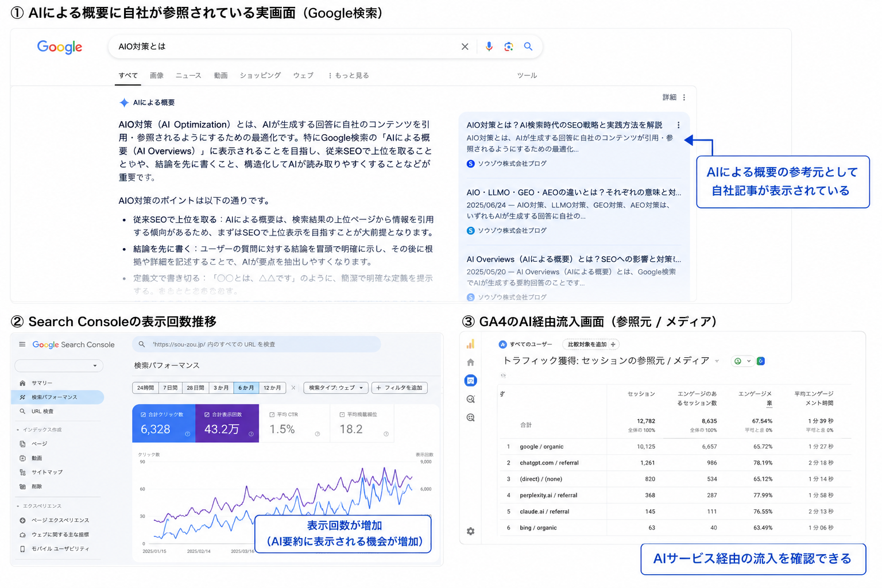Select the すべて search tab

point(128,76)
